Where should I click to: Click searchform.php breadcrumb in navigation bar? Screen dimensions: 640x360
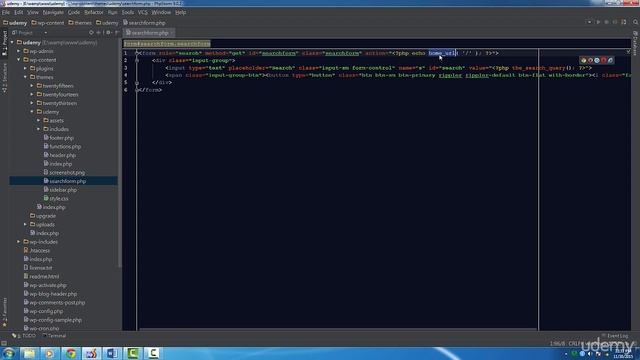point(144,23)
